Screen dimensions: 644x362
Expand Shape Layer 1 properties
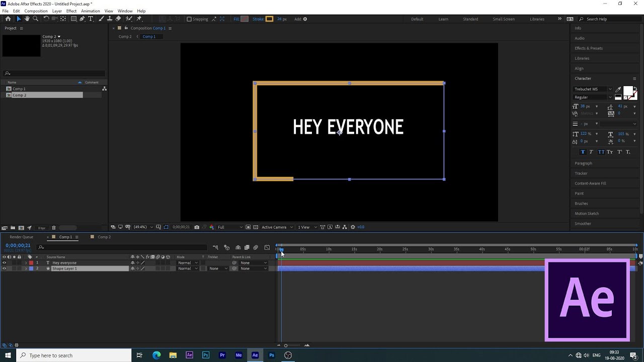[x=26, y=268]
